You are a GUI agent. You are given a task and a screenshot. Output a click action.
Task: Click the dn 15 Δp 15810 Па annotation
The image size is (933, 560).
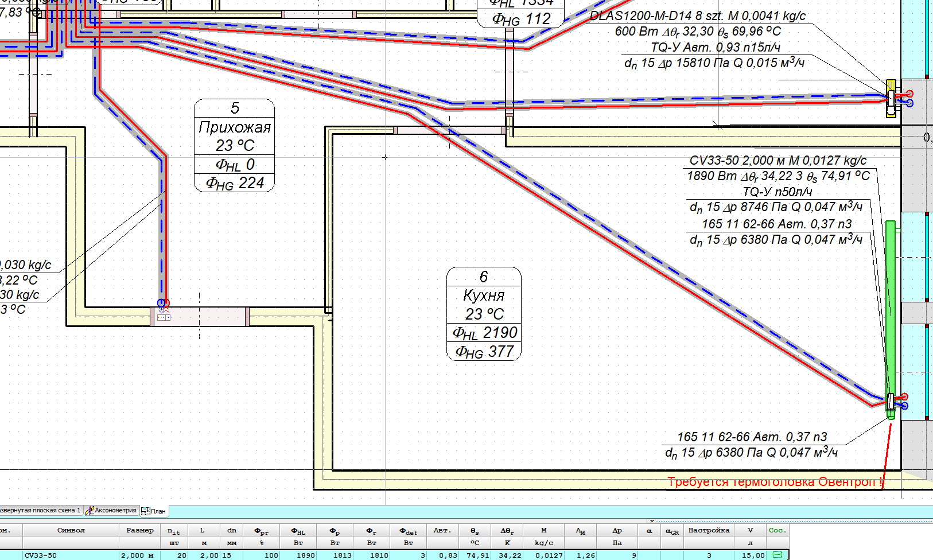(714, 63)
